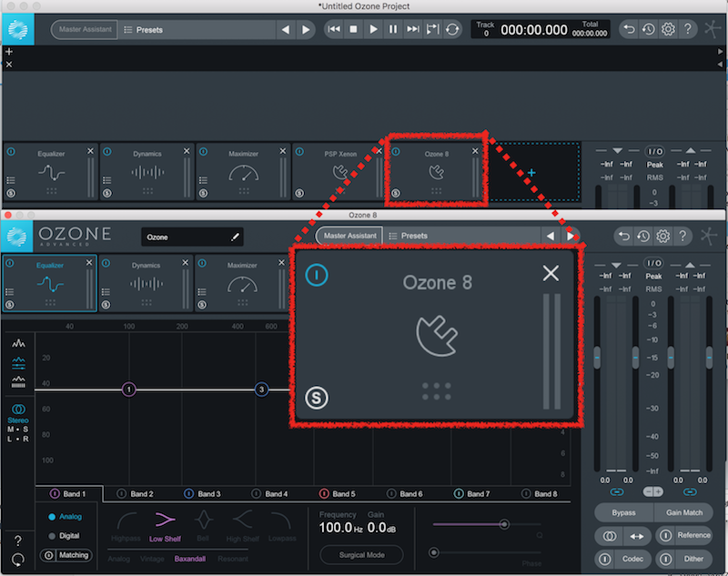The image size is (728, 576).
Task: Toggle the Band 1 power button
Action: click(x=55, y=494)
